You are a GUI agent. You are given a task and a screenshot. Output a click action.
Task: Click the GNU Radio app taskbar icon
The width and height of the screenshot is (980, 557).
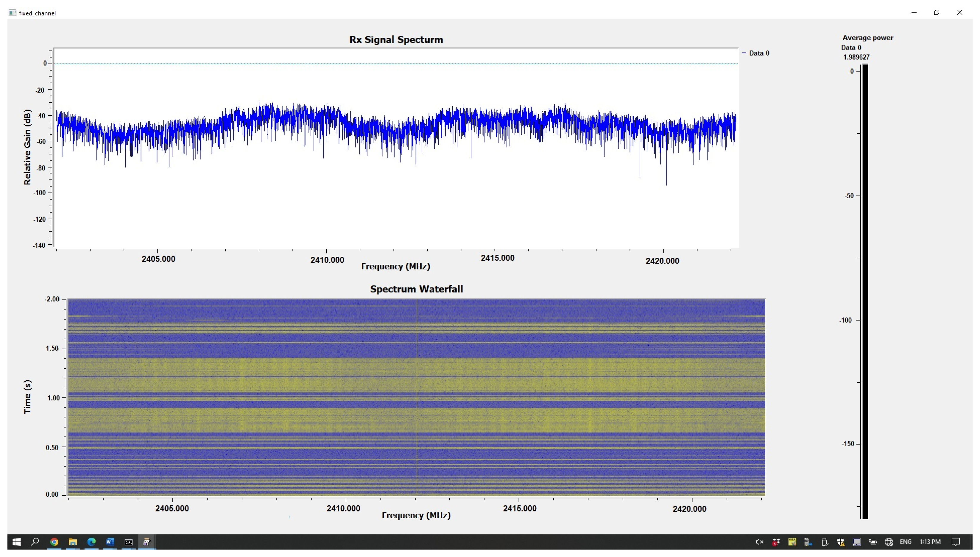click(x=147, y=542)
